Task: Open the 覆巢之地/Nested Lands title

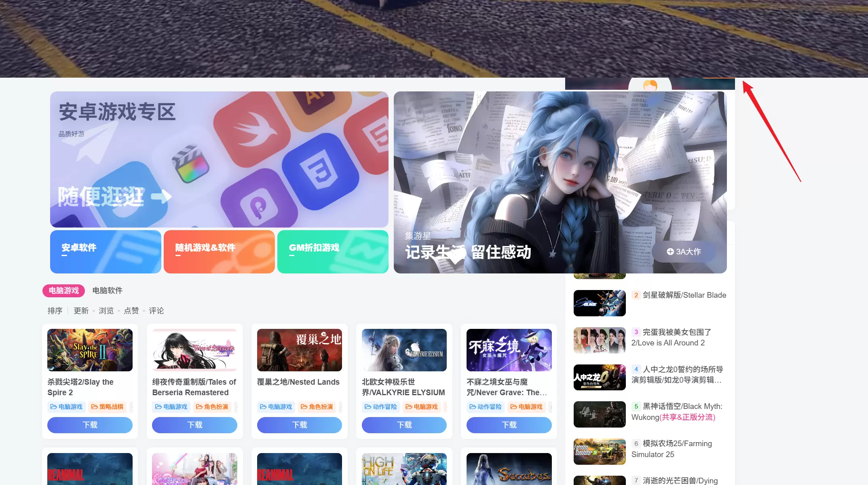Action: coord(298,382)
